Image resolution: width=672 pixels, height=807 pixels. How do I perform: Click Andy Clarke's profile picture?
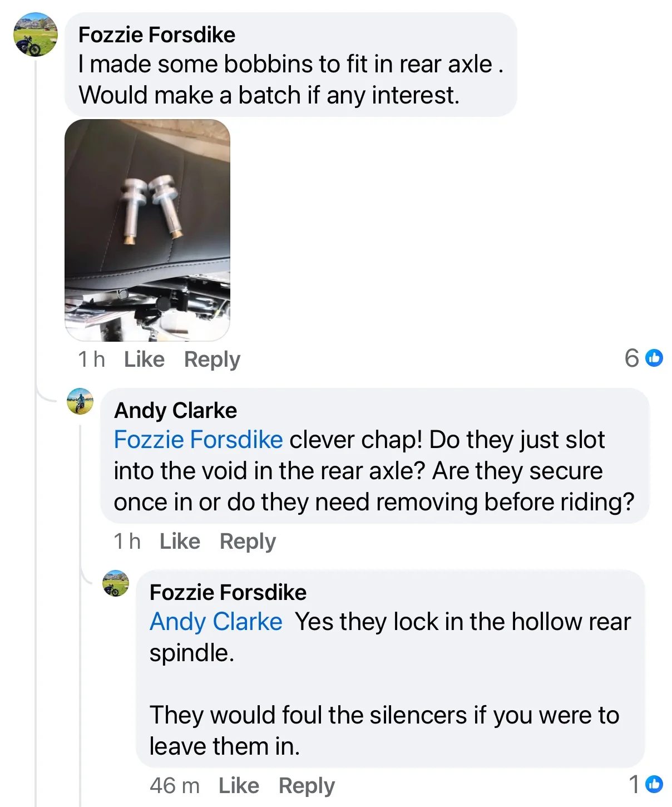point(80,401)
